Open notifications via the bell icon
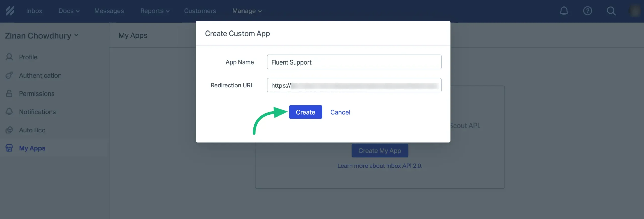Screen dimensions: 644x219 coord(564,11)
